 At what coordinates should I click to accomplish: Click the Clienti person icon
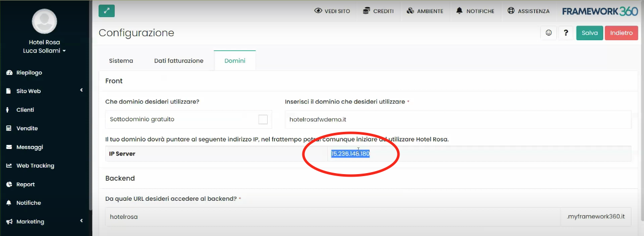tap(8, 110)
